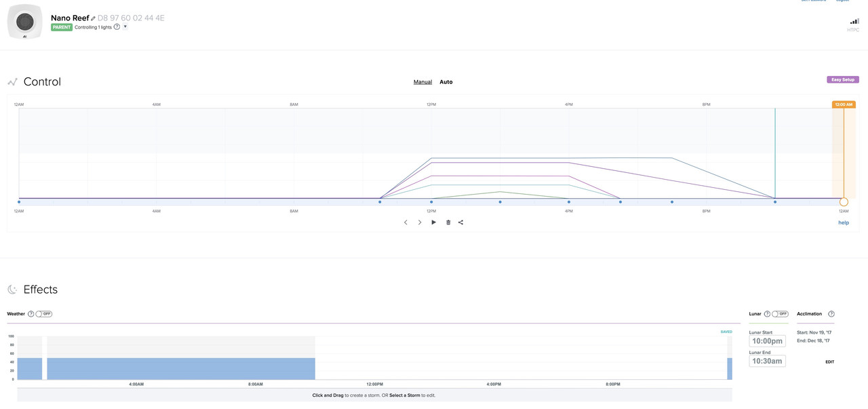This screenshot has width=868, height=409.
Task: Open the Easy Setup wizard
Action: pyautogui.click(x=843, y=79)
